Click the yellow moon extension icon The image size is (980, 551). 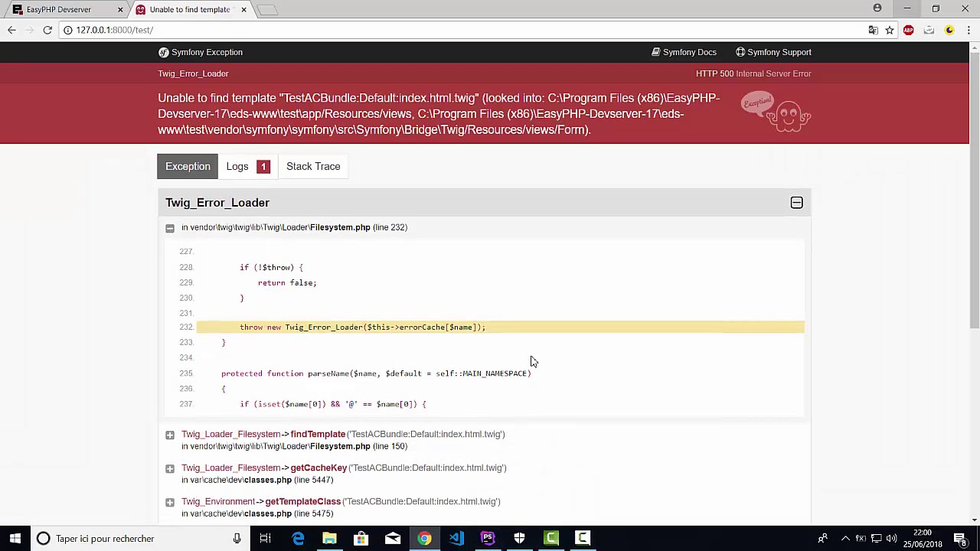949,30
